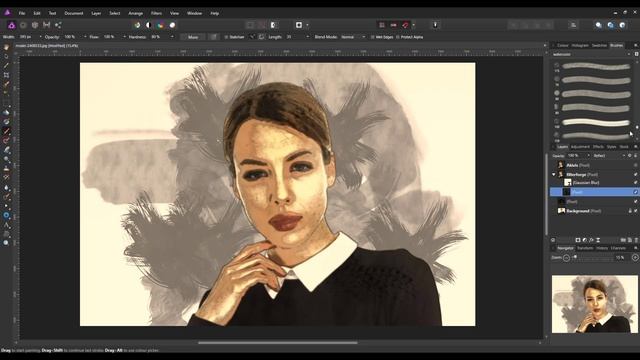
Task: Hide the selected highlighted pixel layer
Action: click(636, 192)
